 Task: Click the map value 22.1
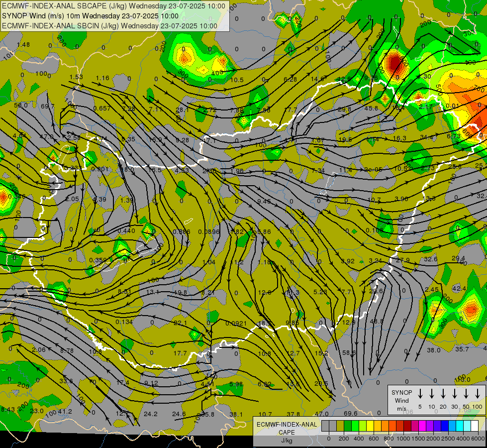coord(180,324)
